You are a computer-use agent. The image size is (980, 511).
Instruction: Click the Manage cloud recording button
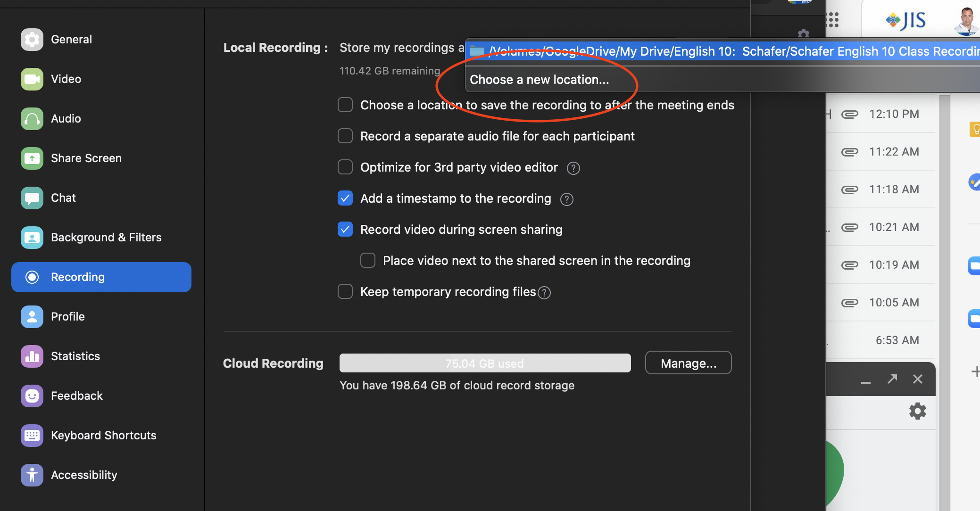coord(688,363)
